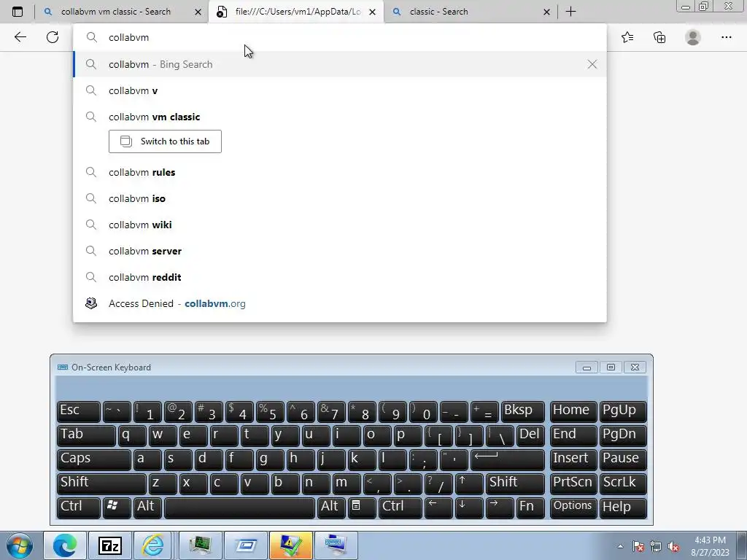Click the up arrow key on keyboard

tap(469, 483)
